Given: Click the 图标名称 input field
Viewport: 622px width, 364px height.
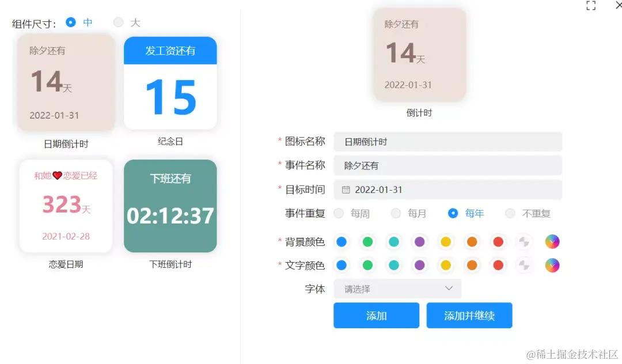Looking at the screenshot, I should click(448, 142).
